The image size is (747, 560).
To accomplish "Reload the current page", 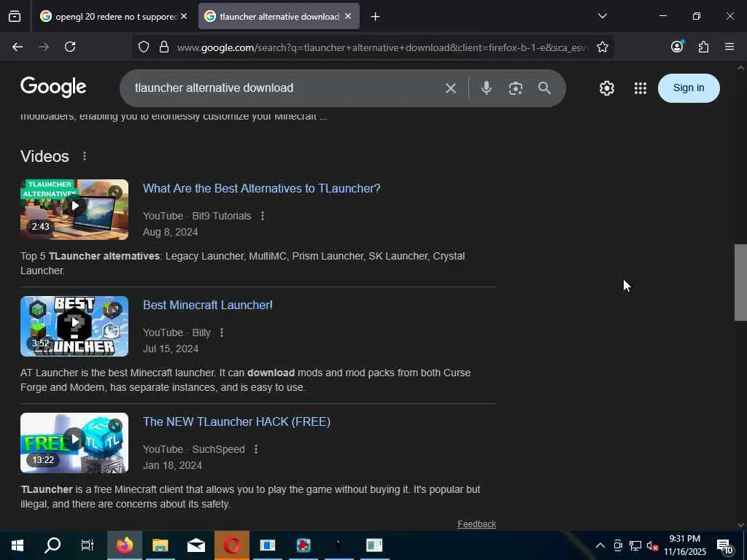I will [x=70, y=47].
